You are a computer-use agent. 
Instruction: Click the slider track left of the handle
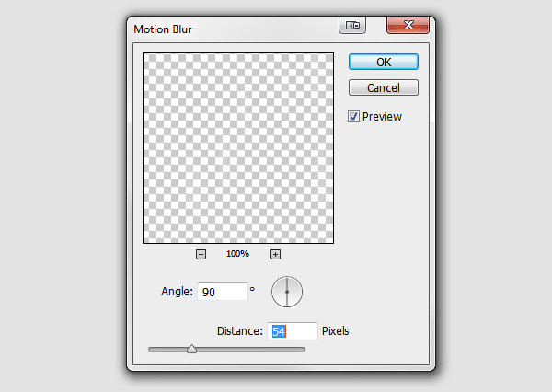pyautogui.click(x=167, y=350)
